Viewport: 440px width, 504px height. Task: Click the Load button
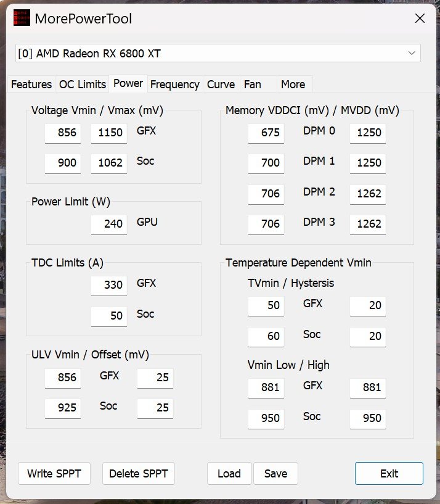(x=229, y=474)
